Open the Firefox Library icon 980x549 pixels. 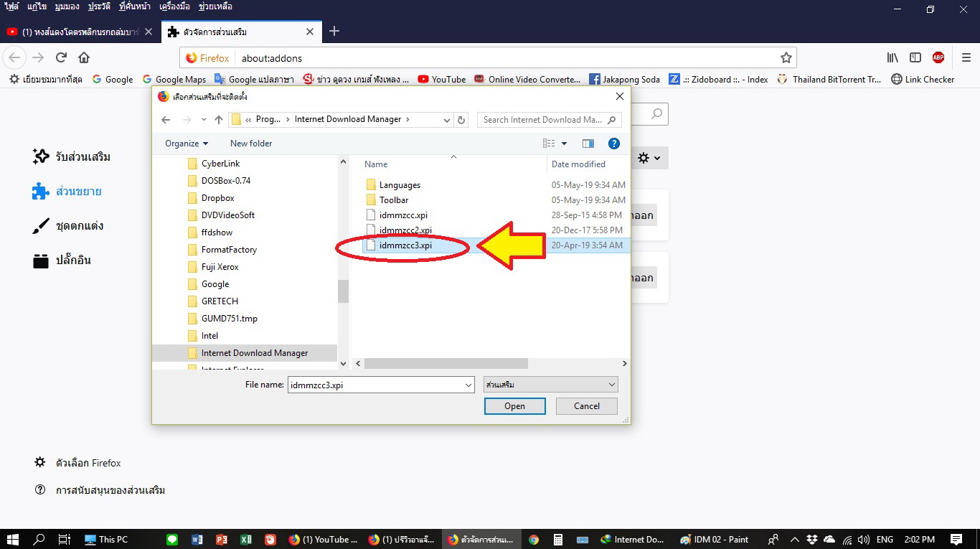(x=892, y=57)
